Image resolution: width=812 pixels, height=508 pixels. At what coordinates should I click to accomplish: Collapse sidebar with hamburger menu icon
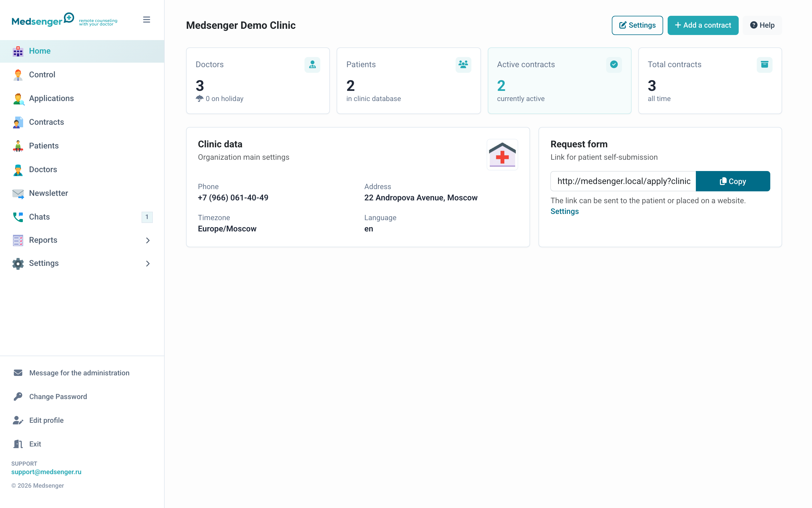click(x=146, y=20)
